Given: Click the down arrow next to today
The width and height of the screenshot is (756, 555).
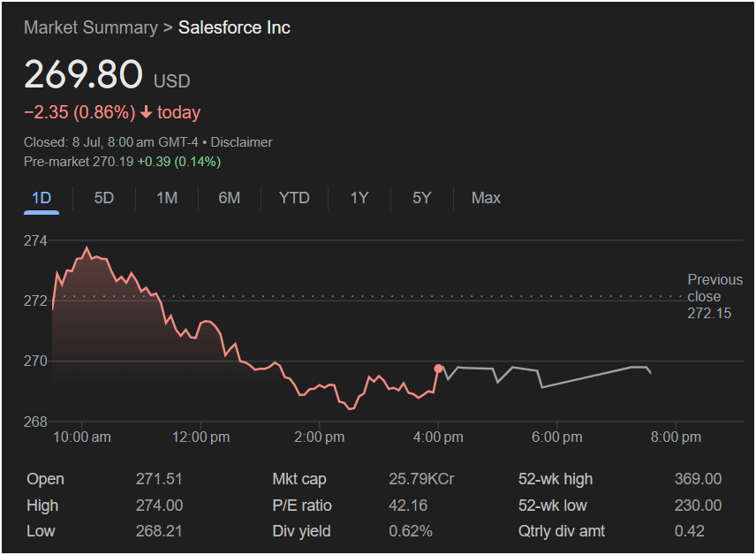Looking at the screenshot, I should click(x=146, y=112).
